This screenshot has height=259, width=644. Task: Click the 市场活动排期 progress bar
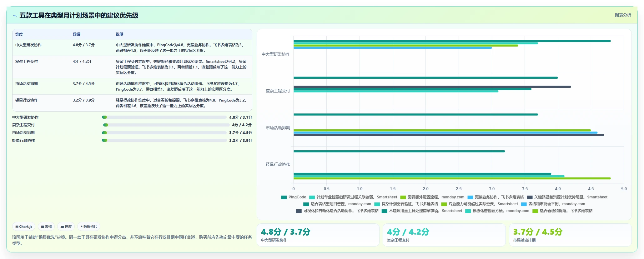pyautogui.click(x=164, y=133)
